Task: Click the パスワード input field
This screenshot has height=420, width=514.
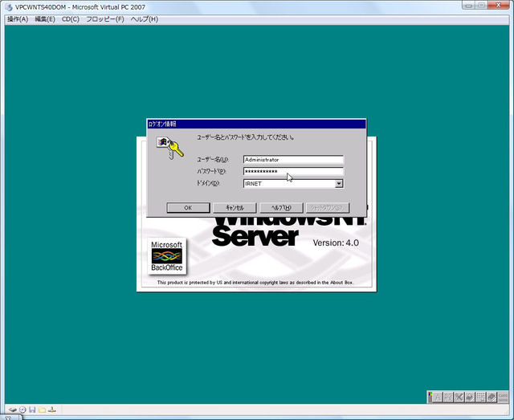Action: click(x=293, y=172)
